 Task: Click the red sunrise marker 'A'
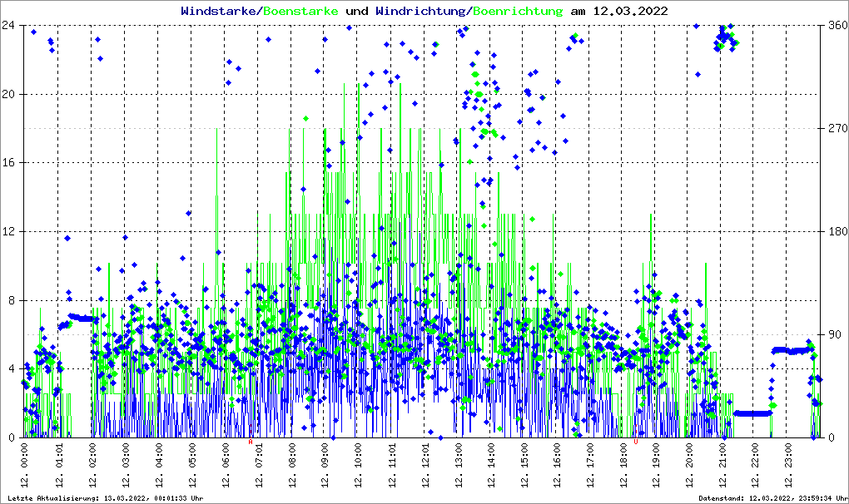click(x=251, y=442)
